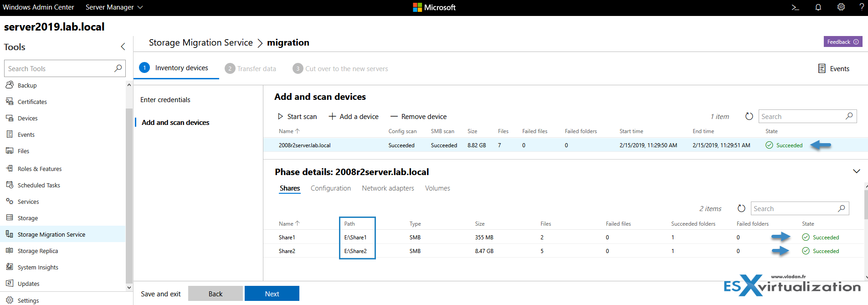868x305 pixels.
Task: Click Windows Admin Center title link
Action: [x=38, y=7]
